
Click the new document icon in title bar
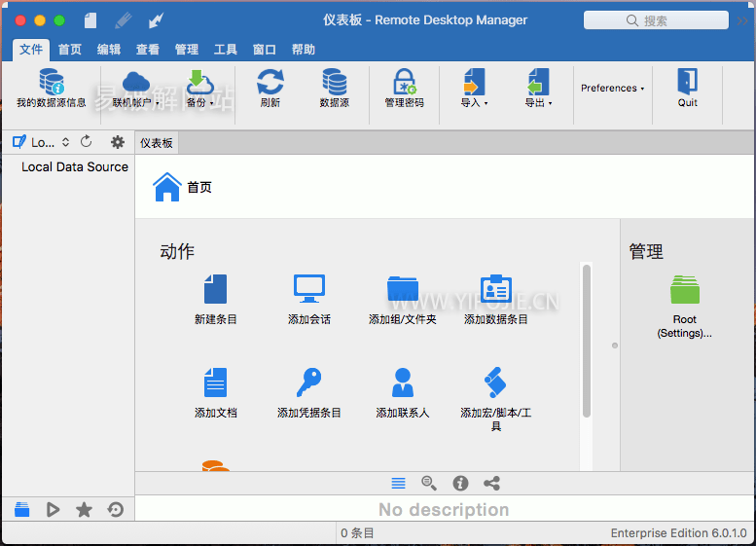pyautogui.click(x=90, y=20)
